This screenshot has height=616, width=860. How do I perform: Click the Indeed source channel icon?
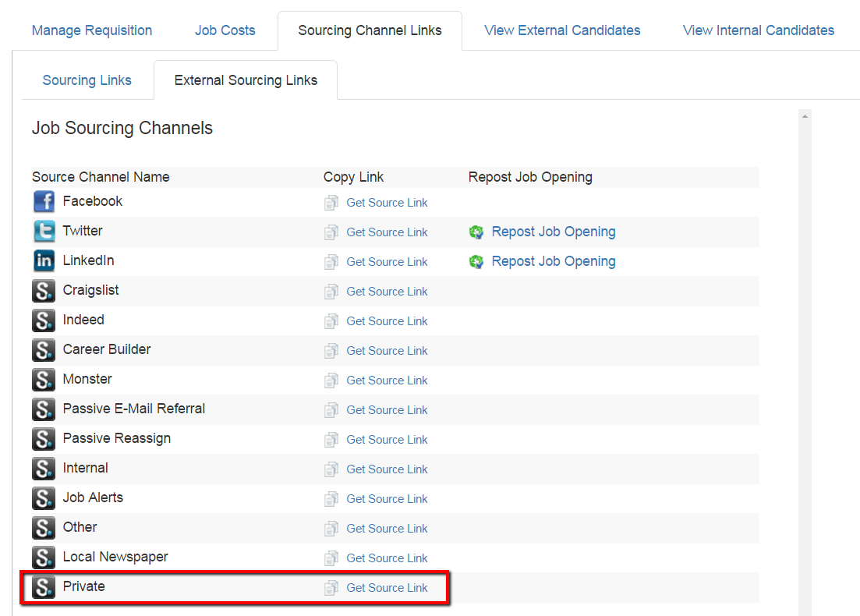(44, 320)
